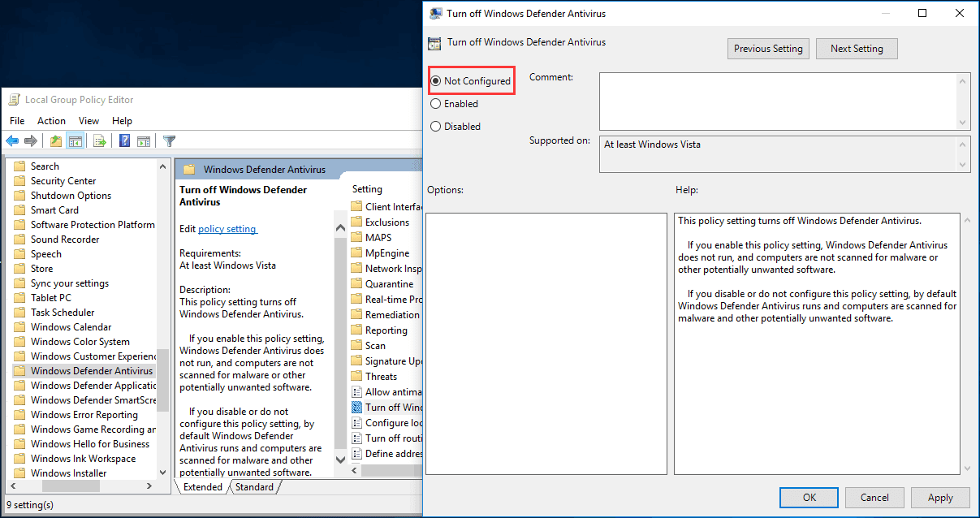Click the 'Allow antima...' policy setting icon
This screenshot has height=518, width=980.
[356, 392]
